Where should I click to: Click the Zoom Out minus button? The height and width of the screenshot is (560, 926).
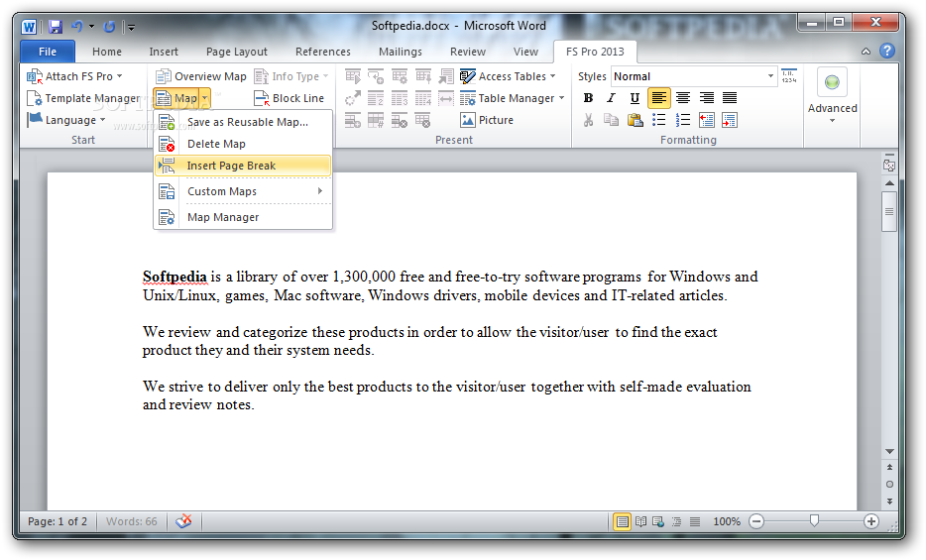tap(756, 521)
